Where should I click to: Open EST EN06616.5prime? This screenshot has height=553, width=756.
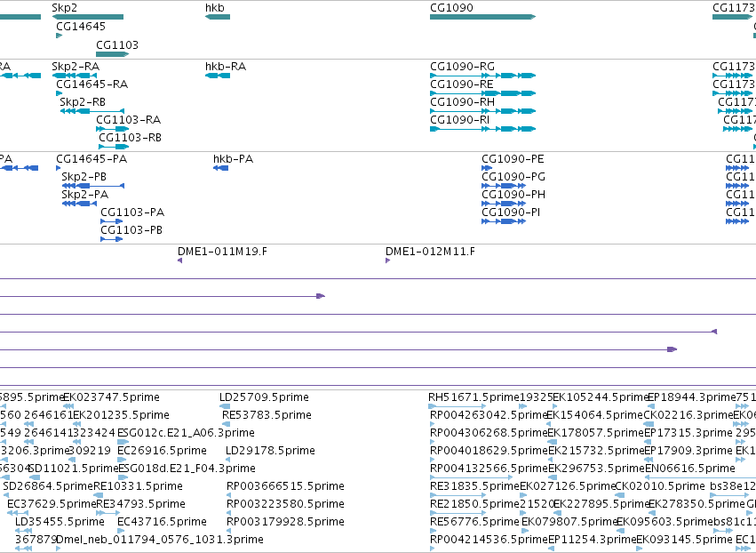tap(690, 469)
